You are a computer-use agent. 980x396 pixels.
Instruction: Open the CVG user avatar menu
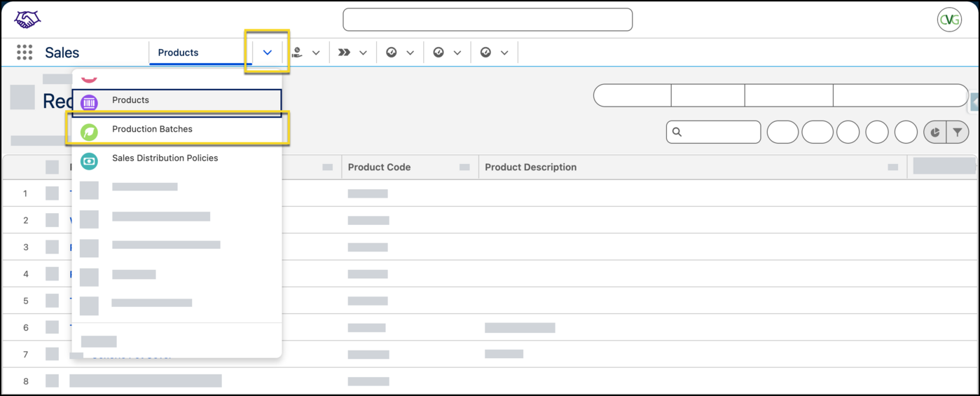949,20
